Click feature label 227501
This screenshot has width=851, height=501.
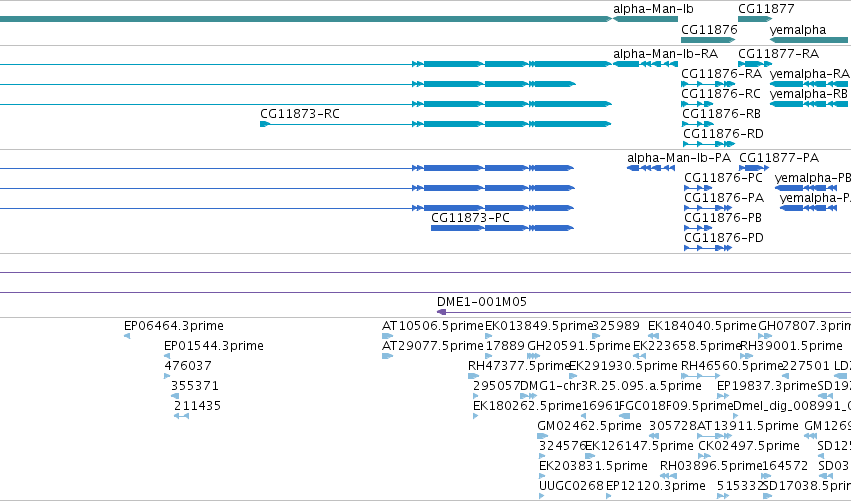pos(806,366)
